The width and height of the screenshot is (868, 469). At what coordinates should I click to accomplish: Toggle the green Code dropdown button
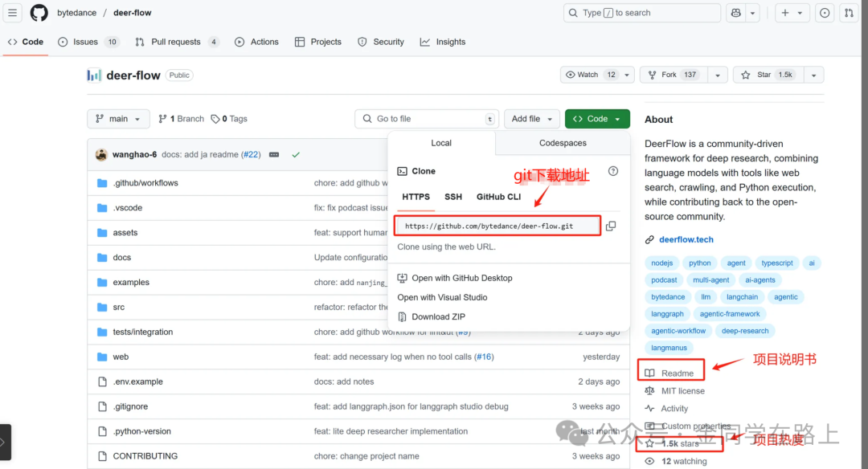tap(597, 119)
